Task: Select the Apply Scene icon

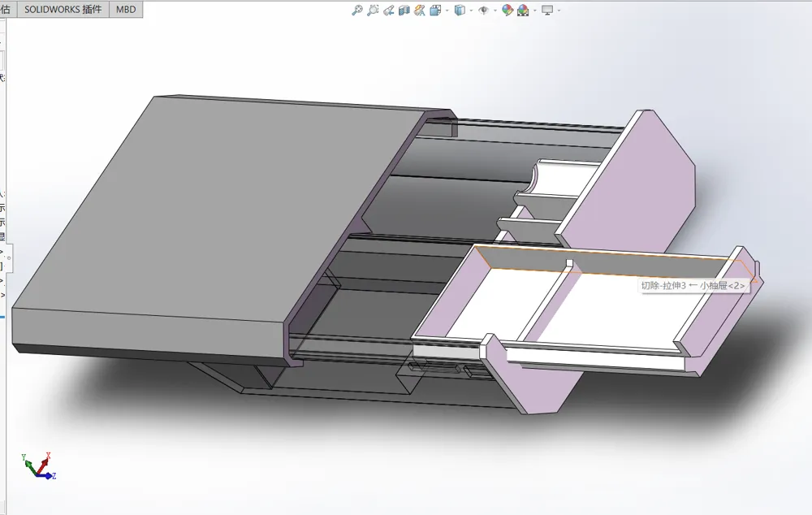Action: [523, 11]
